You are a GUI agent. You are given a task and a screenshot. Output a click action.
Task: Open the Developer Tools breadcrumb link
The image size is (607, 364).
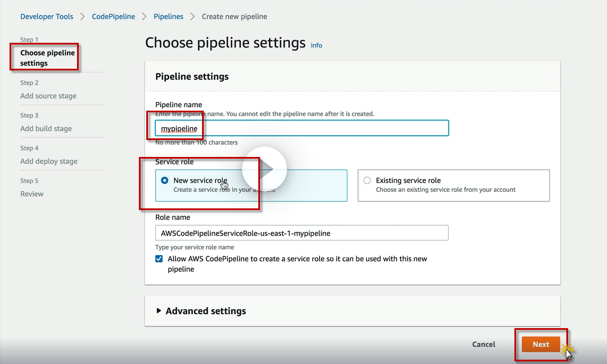pyautogui.click(x=47, y=16)
